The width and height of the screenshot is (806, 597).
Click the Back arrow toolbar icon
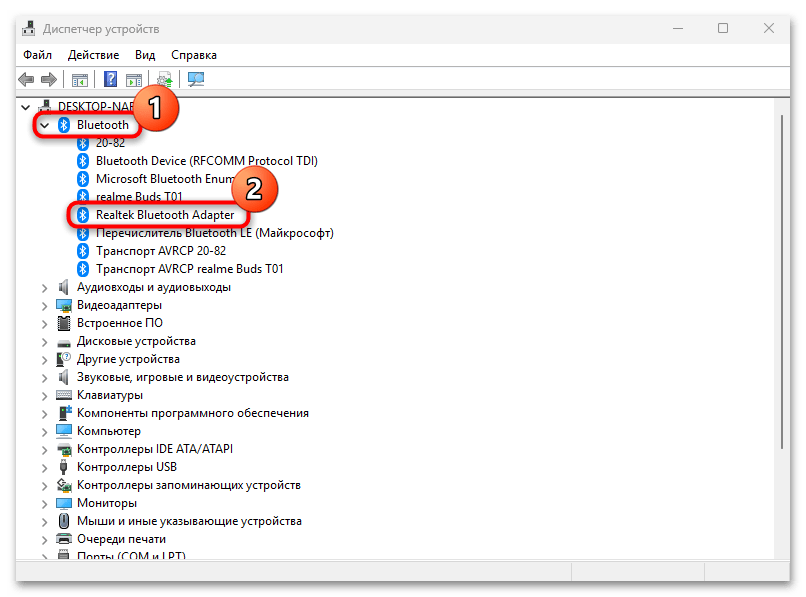[26, 80]
